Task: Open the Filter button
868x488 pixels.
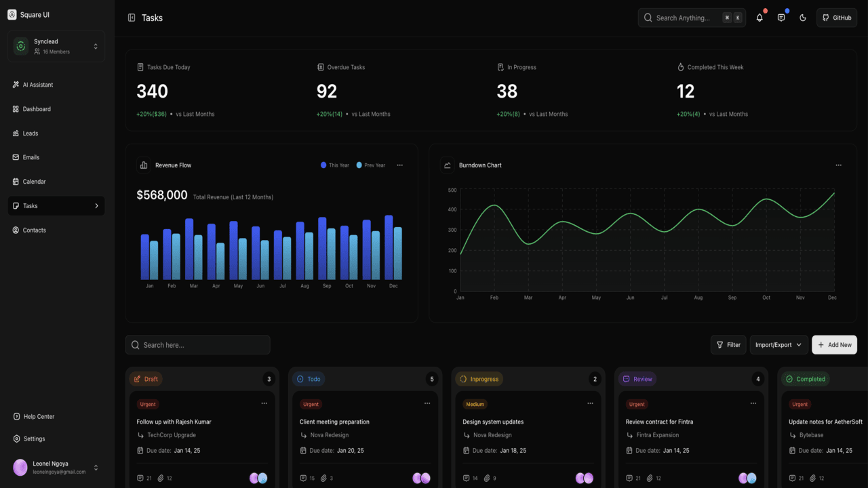Action: click(x=728, y=345)
